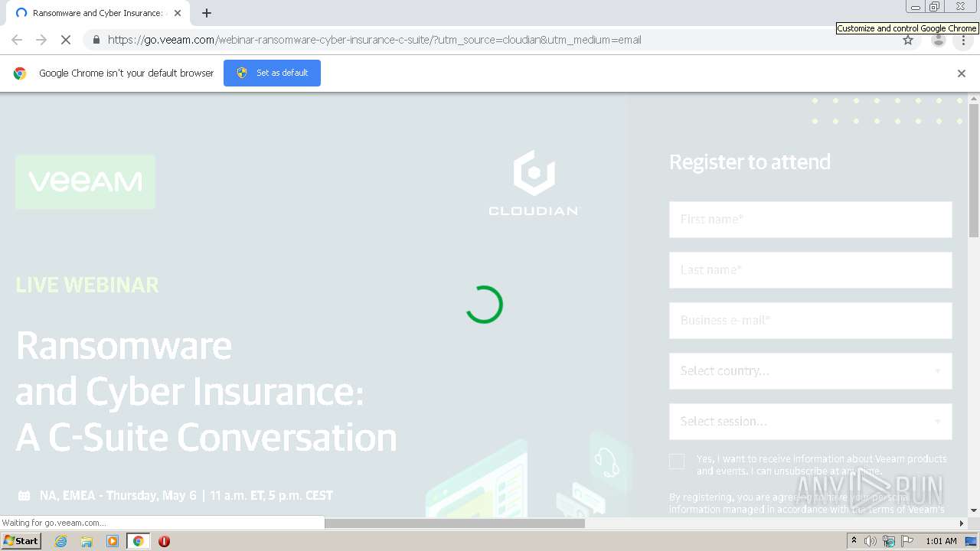Image resolution: width=980 pixels, height=551 pixels.
Task: Close the Ransomware and Cyber Insurance tab
Action: (178, 13)
